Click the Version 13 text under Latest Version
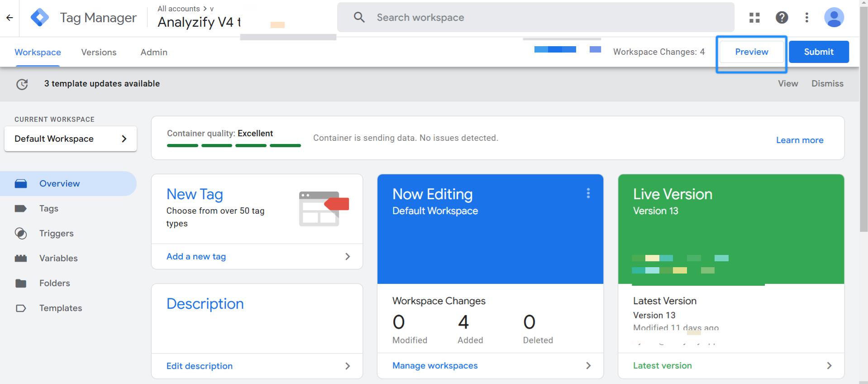Screen dimensions: 868x384 [x=654, y=315]
